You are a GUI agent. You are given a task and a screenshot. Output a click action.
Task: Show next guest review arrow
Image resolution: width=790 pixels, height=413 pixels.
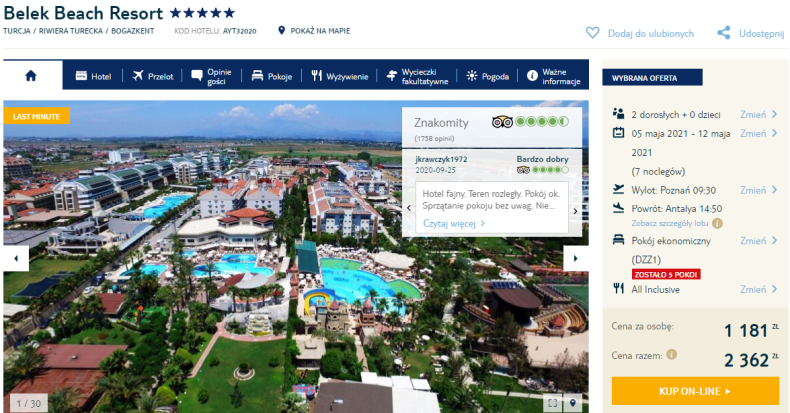coord(575,211)
